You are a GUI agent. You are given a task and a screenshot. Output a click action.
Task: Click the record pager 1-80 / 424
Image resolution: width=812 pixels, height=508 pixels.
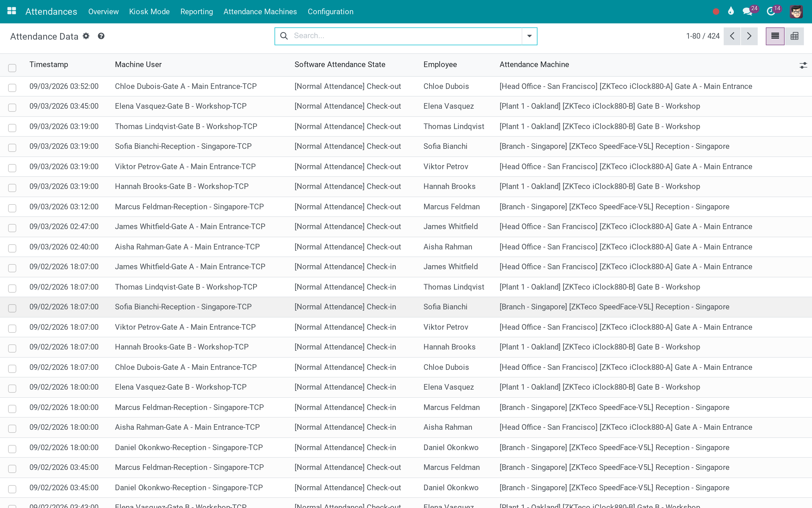703,36
